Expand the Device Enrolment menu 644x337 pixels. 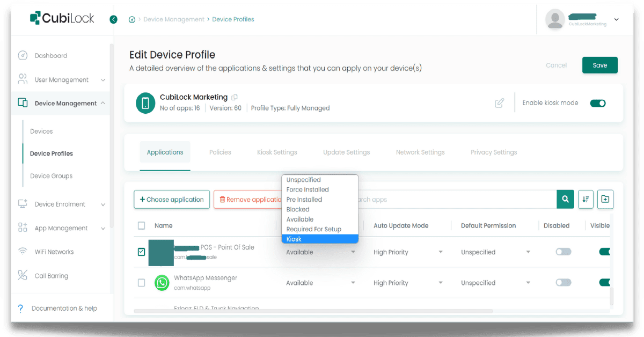coord(103,204)
